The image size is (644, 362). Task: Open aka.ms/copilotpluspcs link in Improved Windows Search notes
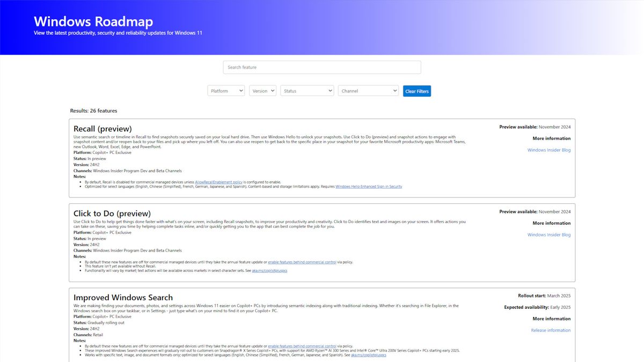point(369,354)
